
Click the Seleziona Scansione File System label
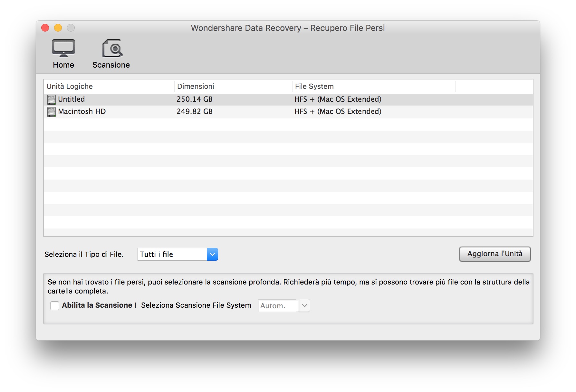click(x=196, y=305)
